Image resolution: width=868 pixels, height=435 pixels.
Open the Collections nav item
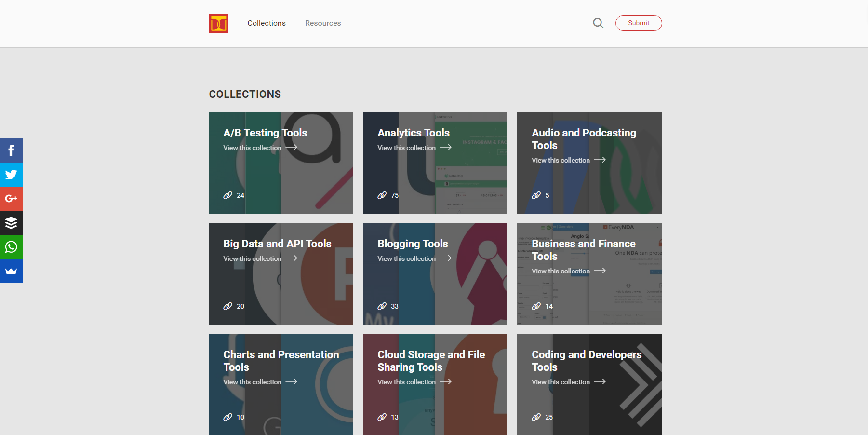[x=267, y=23]
